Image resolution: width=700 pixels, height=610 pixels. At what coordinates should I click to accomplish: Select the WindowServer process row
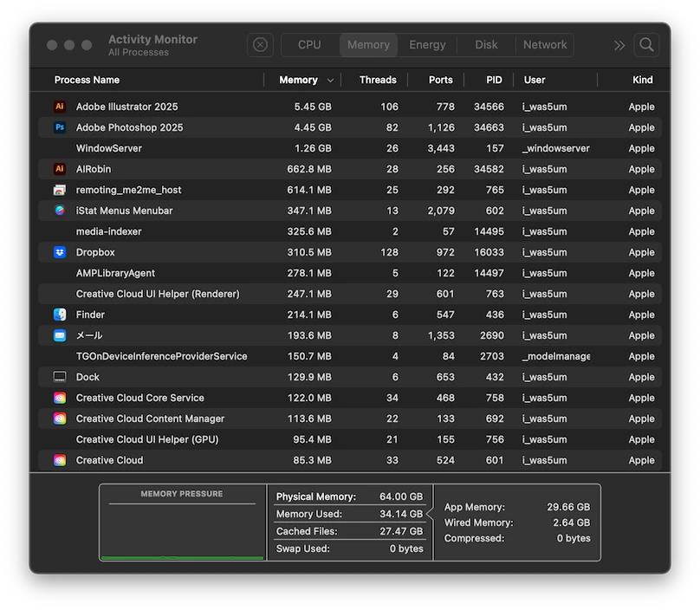coord(349,148)
